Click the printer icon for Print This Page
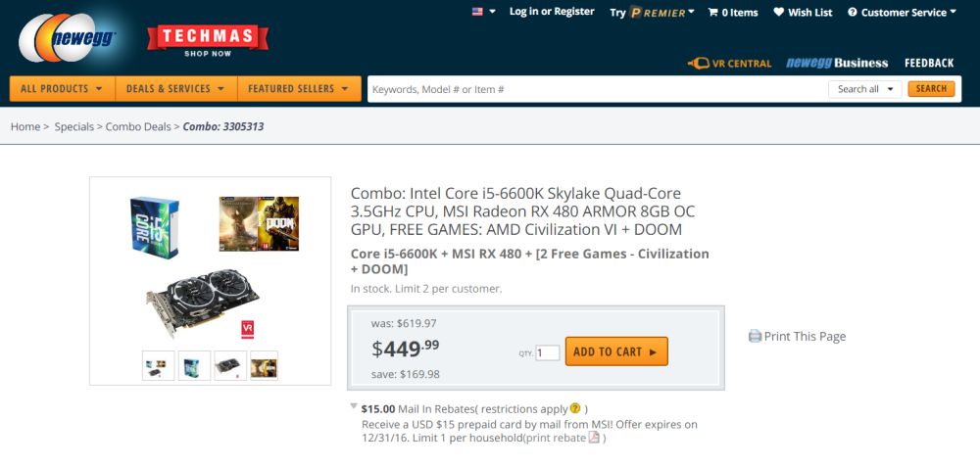This screenshot has width=980, height=467. point(755,337)
